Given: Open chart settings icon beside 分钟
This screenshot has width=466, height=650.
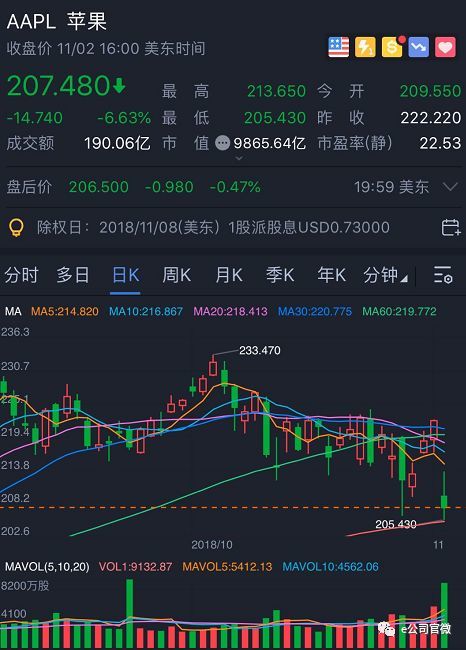Looking at the screenshot, I should 442,275.
